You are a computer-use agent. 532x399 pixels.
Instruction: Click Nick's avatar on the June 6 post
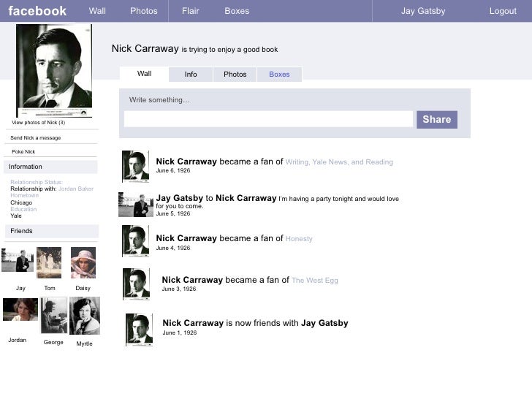tap(136, 167)
